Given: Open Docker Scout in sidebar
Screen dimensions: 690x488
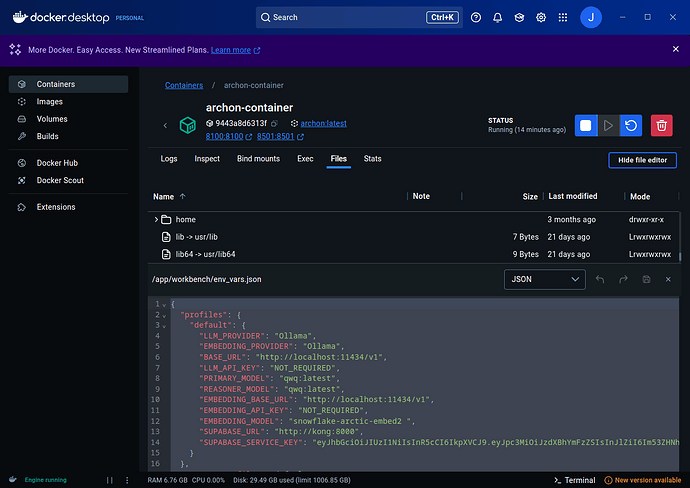Looking at the screenshot, I should click(x=68, y=180).
